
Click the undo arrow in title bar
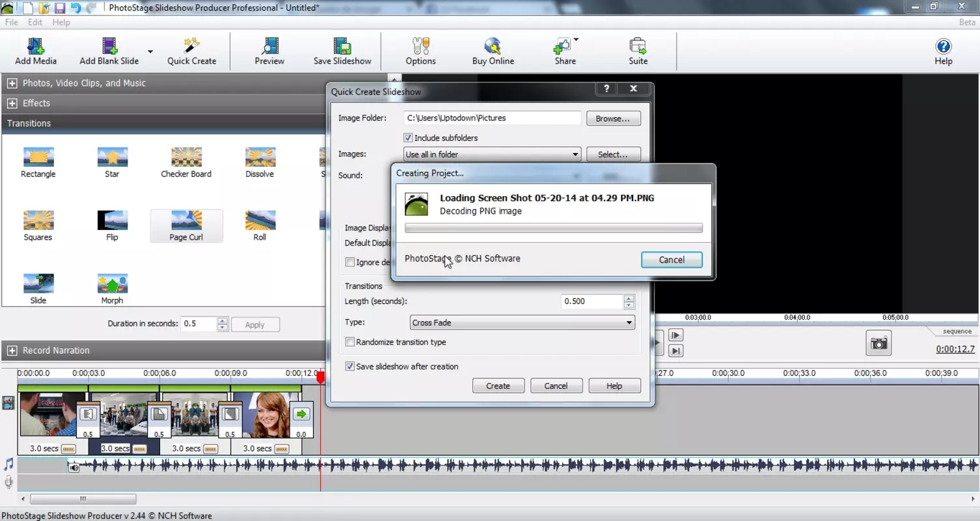75,8
